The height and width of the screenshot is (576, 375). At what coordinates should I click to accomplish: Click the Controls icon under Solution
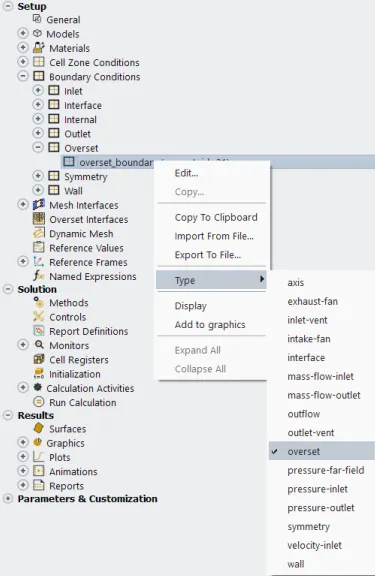[x=39, y=317]
